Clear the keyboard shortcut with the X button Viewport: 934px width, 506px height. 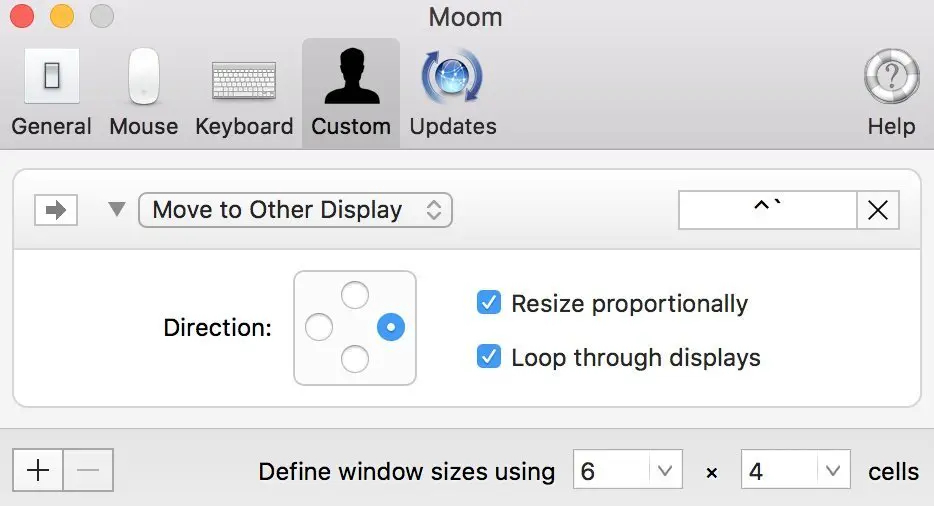pyautogui.click(x=878, y=210)
